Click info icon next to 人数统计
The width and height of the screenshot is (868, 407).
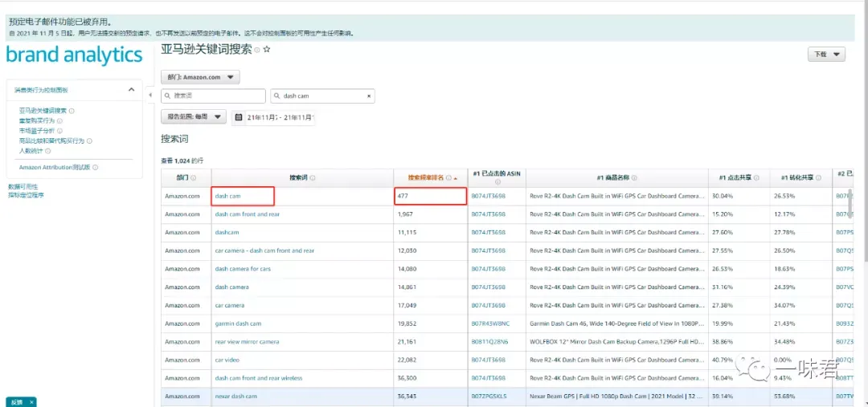(x=48, y=151)
